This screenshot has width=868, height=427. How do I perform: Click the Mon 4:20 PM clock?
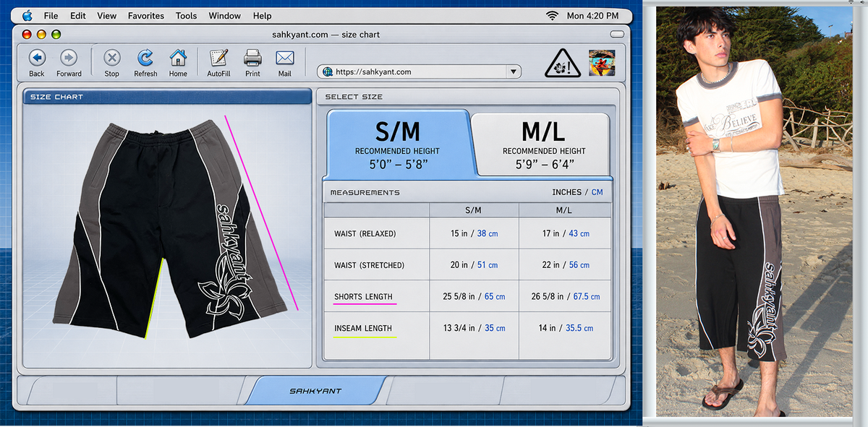[x=593, y=15]
